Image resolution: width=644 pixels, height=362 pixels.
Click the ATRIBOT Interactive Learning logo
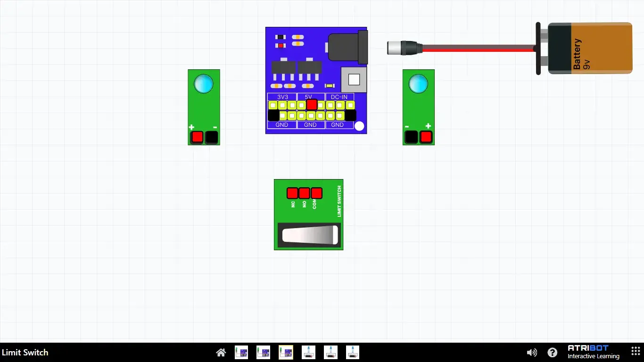(594, 352)
